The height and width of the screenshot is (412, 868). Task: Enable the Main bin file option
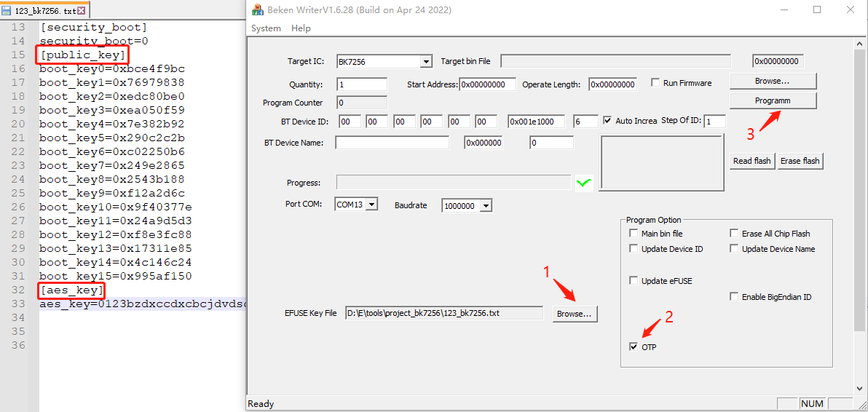(x=634, y=234)
